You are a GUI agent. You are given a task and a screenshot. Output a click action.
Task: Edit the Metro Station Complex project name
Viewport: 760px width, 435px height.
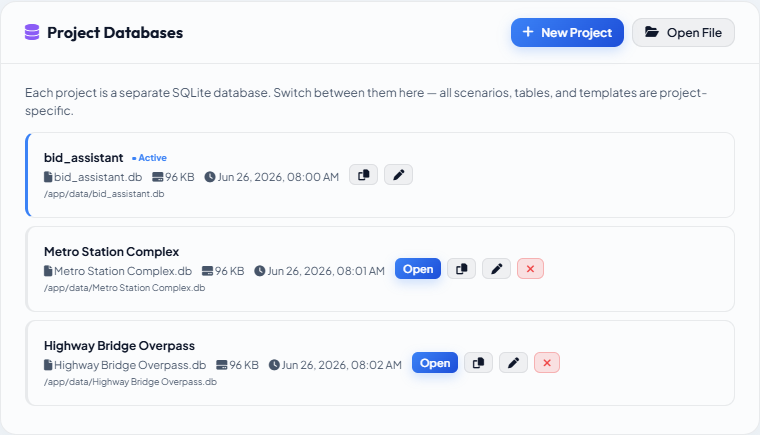496,269
